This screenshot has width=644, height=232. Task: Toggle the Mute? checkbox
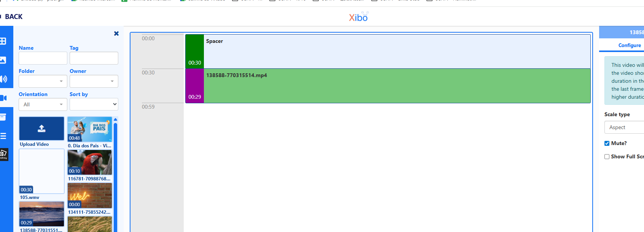[607, 143]
